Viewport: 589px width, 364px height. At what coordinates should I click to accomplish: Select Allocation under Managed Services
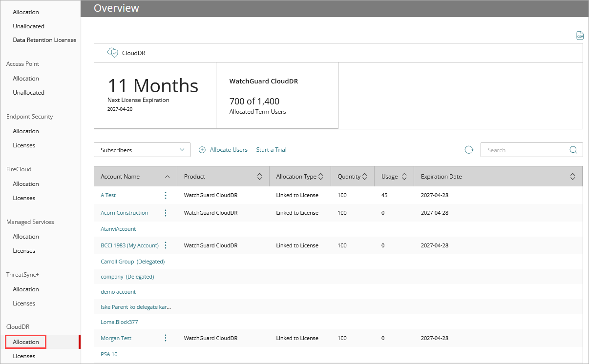click(26, 237)
